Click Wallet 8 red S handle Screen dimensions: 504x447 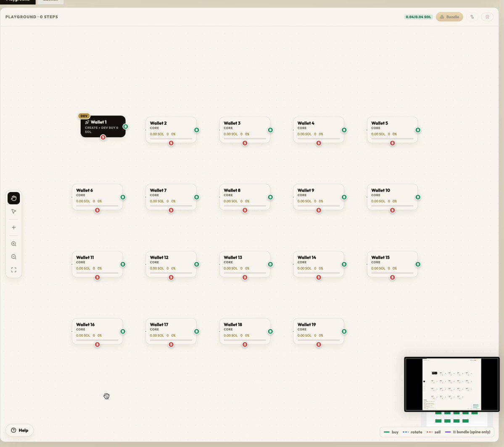(x=245, y=210)
